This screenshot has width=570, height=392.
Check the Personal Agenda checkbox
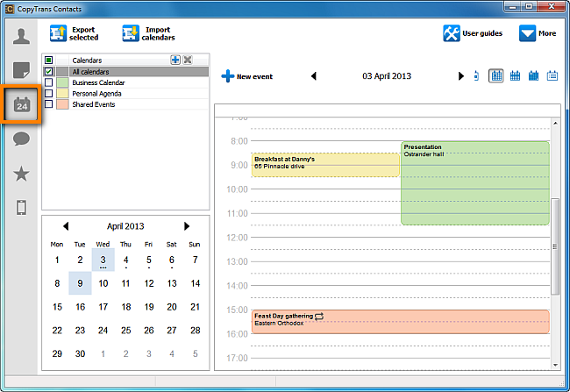[x=49, y=94]
